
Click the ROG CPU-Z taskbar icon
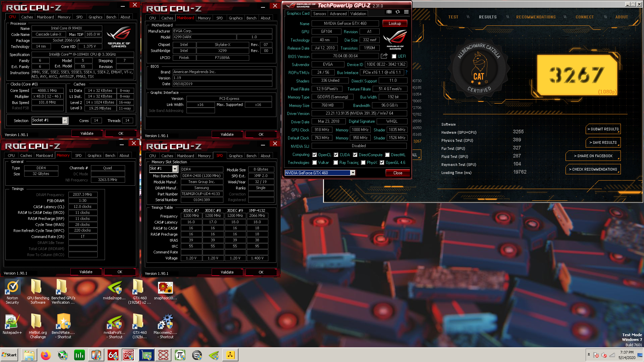pos(128,355)
